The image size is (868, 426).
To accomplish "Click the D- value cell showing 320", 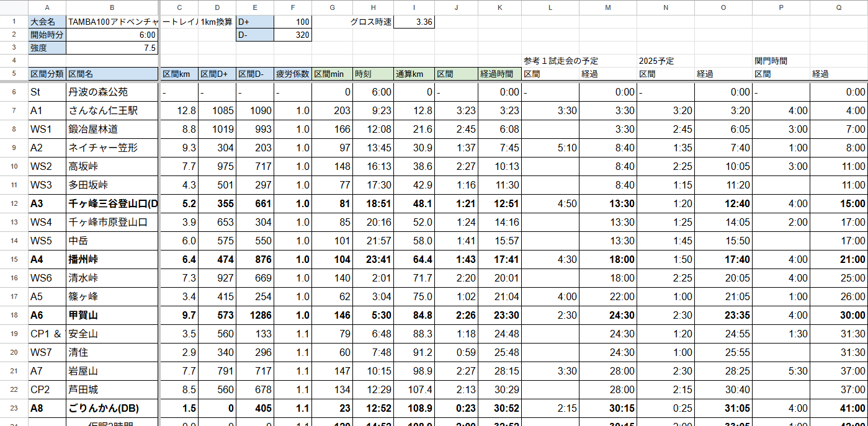I will [x=292, y=35].
